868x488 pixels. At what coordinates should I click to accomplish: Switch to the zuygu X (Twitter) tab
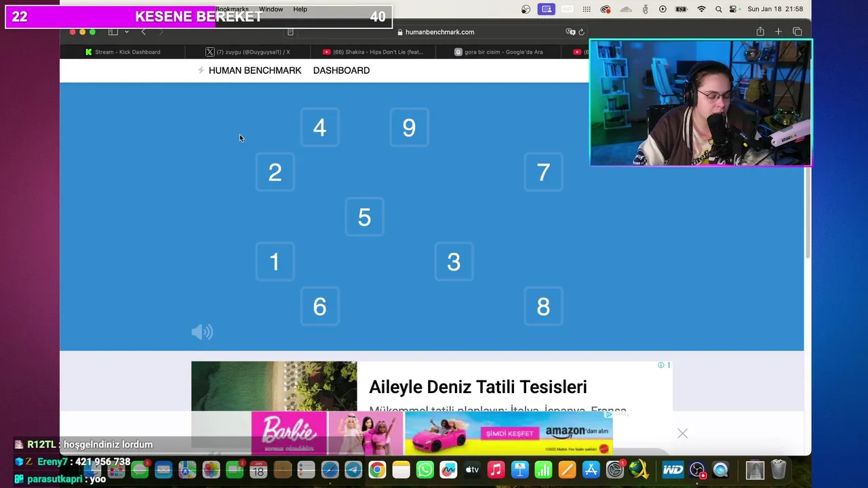click(x=248, y=52)
